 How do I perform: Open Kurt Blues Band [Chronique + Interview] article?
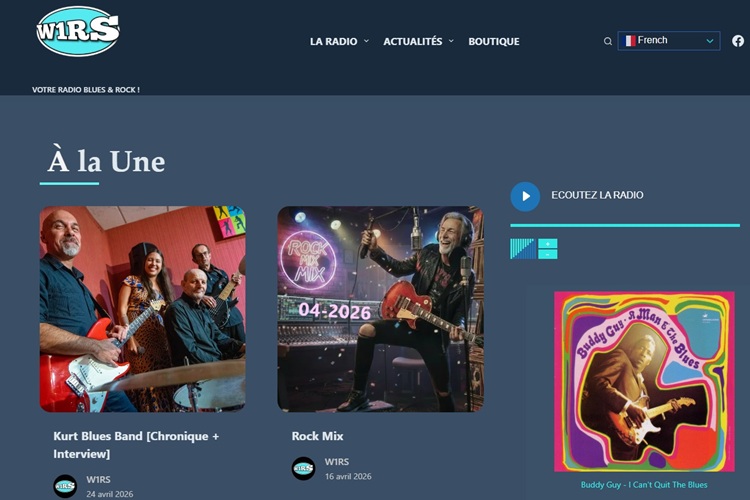[x=136, y=445]
